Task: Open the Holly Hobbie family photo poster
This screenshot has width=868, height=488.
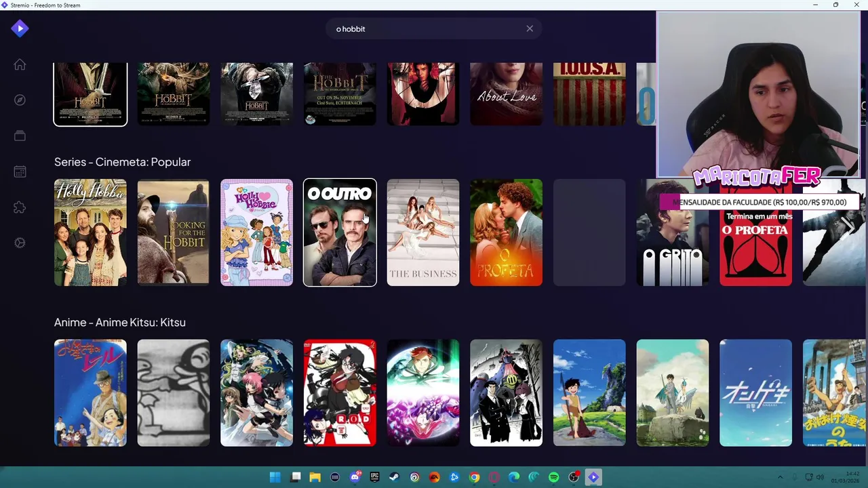Action: pyautogui.click(x=90, y=232)
